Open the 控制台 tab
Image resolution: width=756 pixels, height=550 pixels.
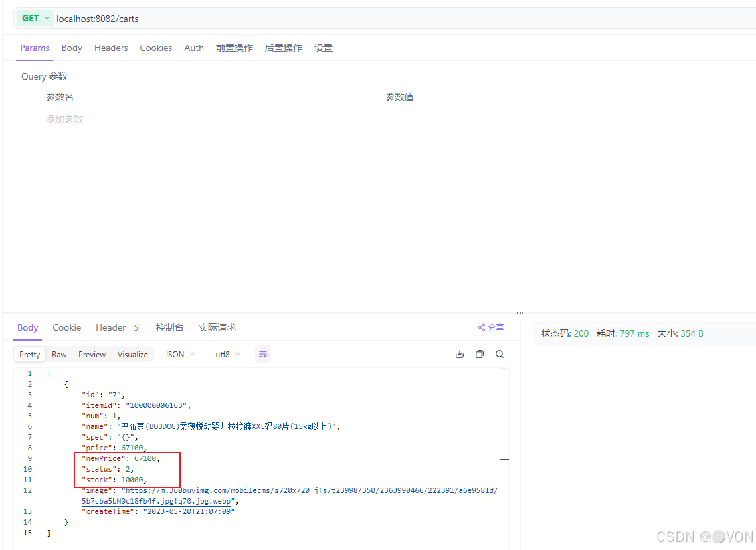coord(169,327)
